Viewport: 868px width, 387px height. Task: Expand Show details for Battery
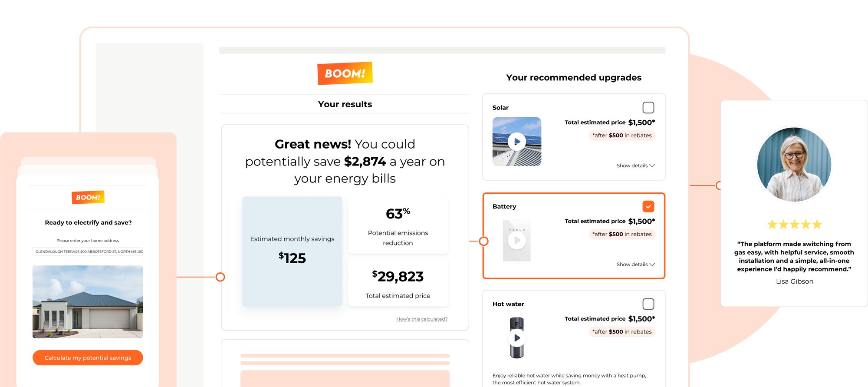click(635, 264)
